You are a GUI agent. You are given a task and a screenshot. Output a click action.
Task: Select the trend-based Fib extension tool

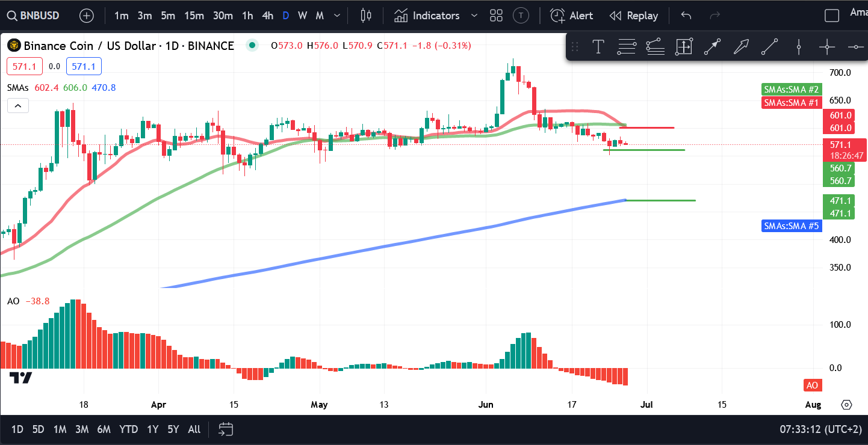click(655, 46)
